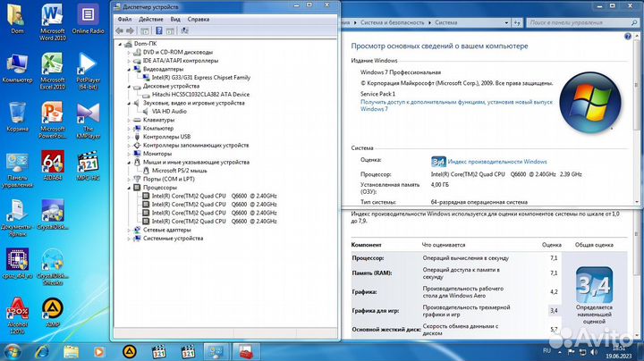Launch The KMPlayer desktop shortcut
The height and width of the screenshot is (361, 644).
tap(88, 121)
